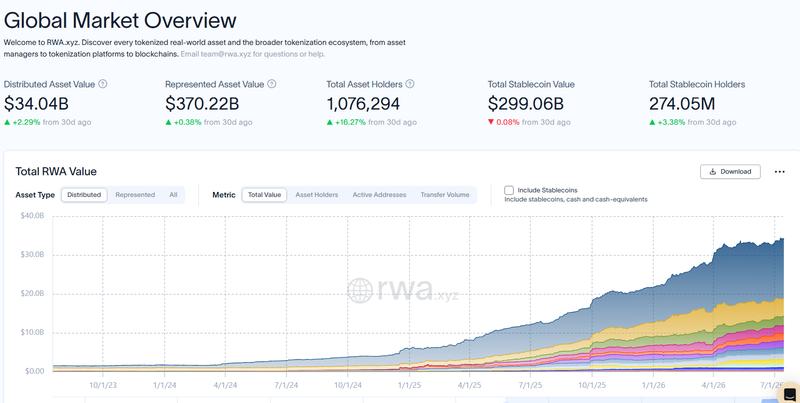The image size is (800, 403).
Task: Click the $370.22B represented value
Action: point(202,104)
